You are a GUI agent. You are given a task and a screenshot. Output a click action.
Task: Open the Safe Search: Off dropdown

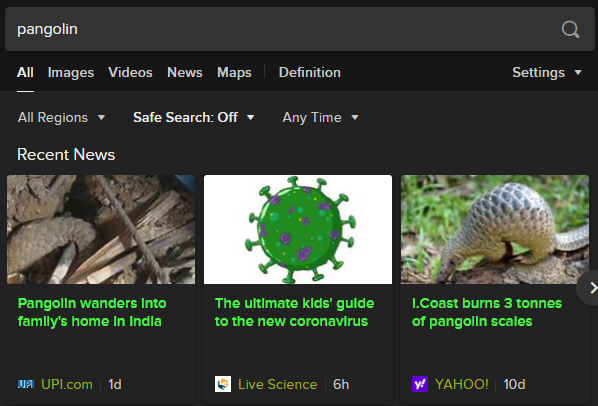pos(193,117)
